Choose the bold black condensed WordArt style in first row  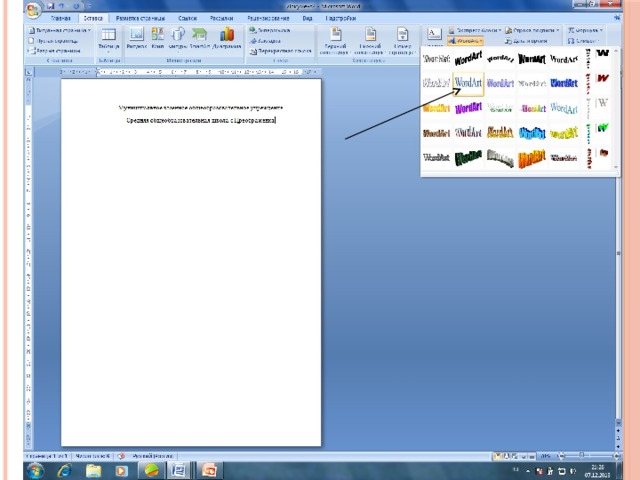click(532, 59)
